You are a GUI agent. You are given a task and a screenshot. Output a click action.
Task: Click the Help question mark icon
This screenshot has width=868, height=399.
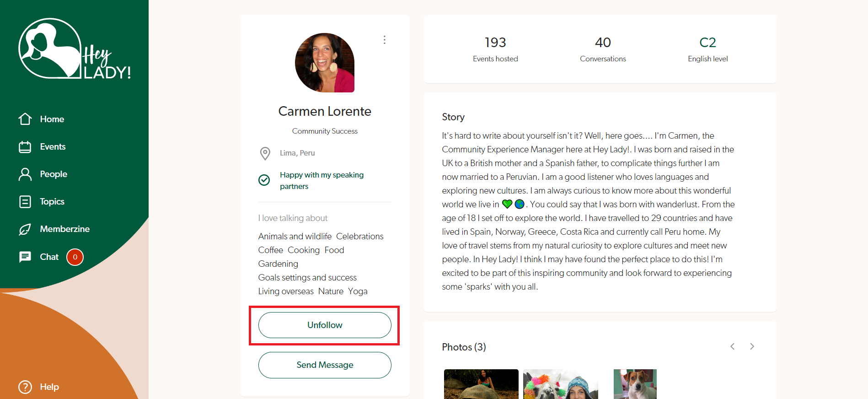pyautogui.click(x=25, y=387)
